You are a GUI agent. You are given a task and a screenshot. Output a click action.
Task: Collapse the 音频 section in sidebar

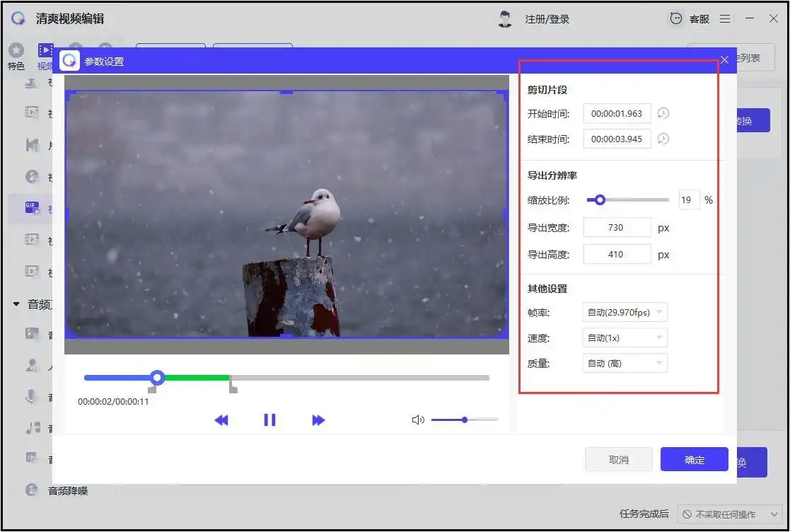point(16,304)
